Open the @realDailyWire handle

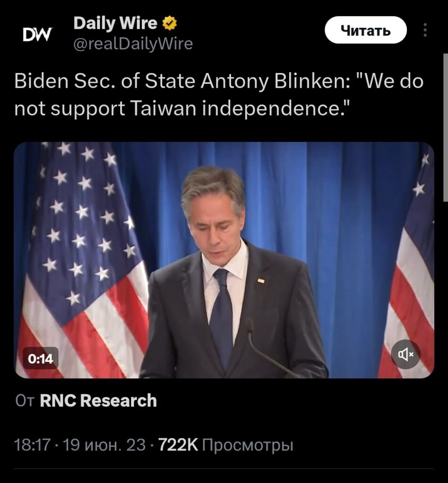[x=133, y=44]
